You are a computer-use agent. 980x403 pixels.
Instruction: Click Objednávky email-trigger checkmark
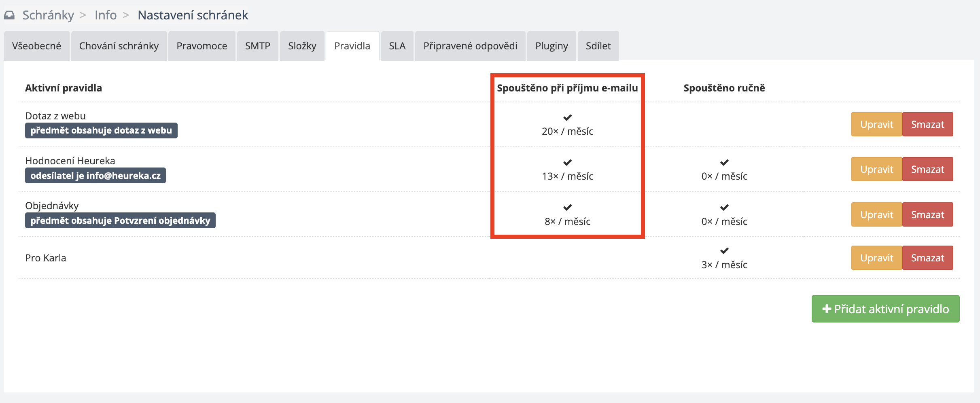(x=567, y=208)
